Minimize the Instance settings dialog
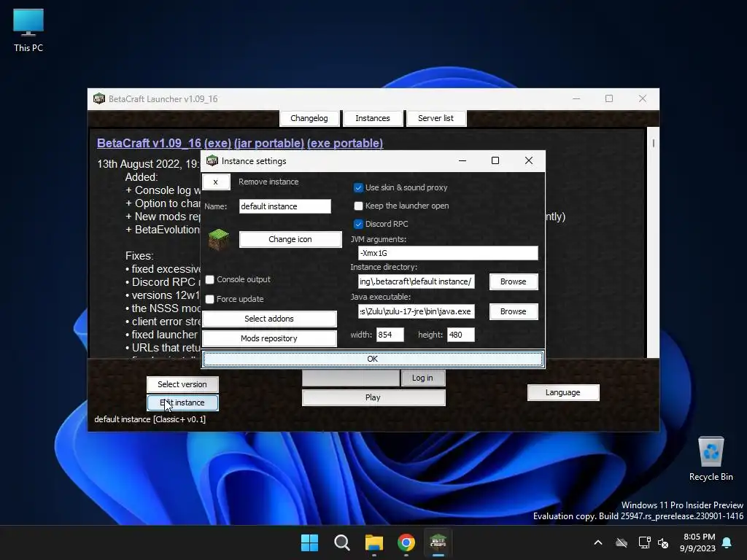This screenshot has height=560, width=747. [462, 160]
